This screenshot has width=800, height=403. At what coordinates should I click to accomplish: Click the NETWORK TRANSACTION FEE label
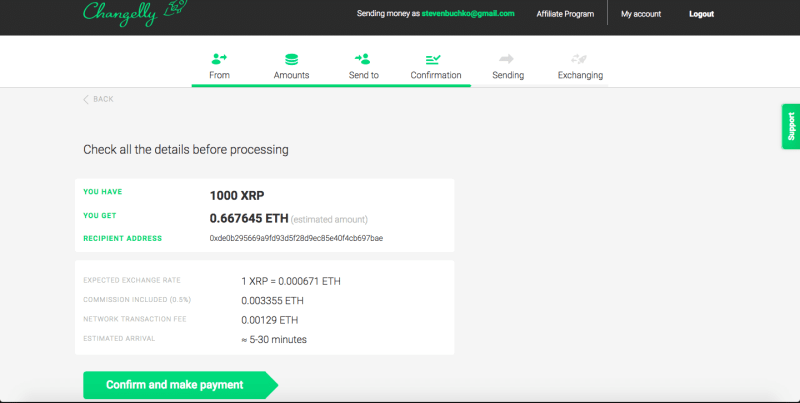pos(135,319)
